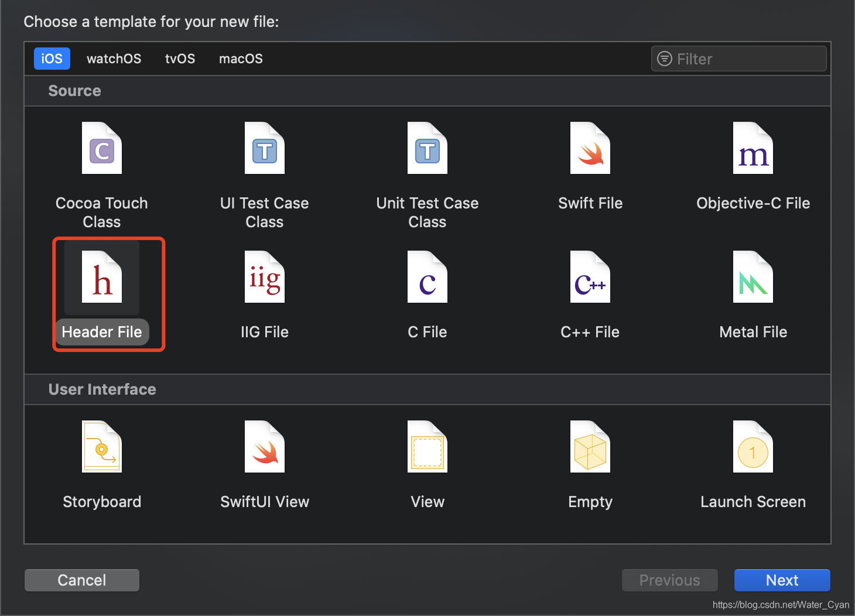Click the "UI Test Case Class" label
This screenshot has width=855, height=616.
coord(265,213)
